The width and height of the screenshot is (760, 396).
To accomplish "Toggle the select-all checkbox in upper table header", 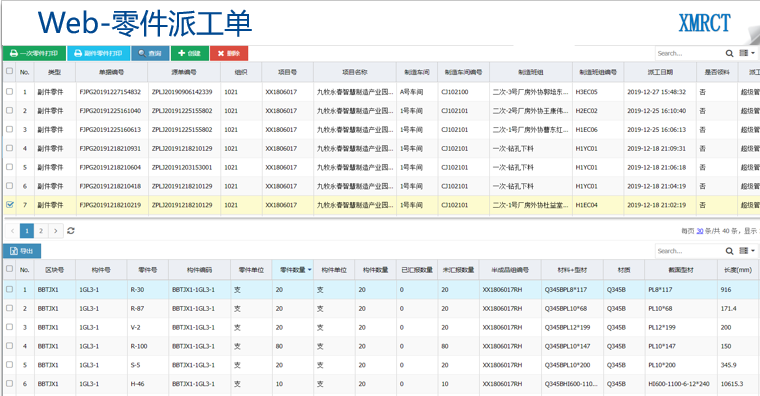I will (9, 71).
